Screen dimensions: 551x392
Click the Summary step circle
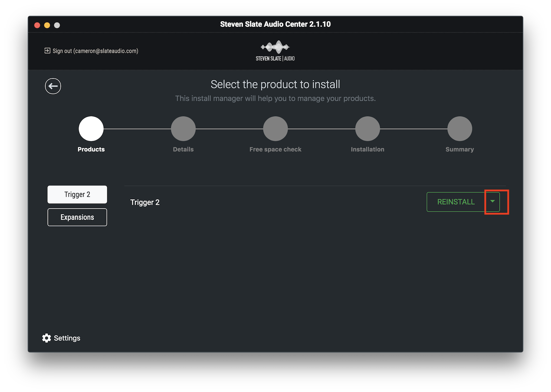click(x=460, y=129)
